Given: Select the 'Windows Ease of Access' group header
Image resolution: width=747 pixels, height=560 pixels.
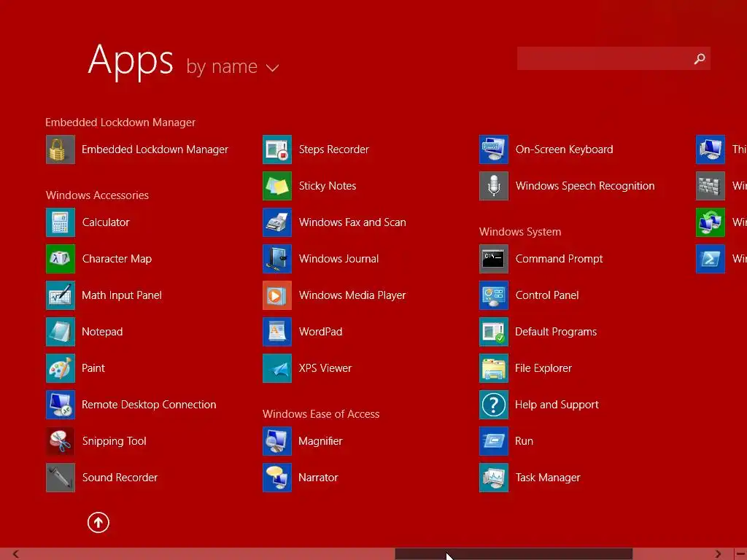Looking at the screenshot, I should (321, 414).
